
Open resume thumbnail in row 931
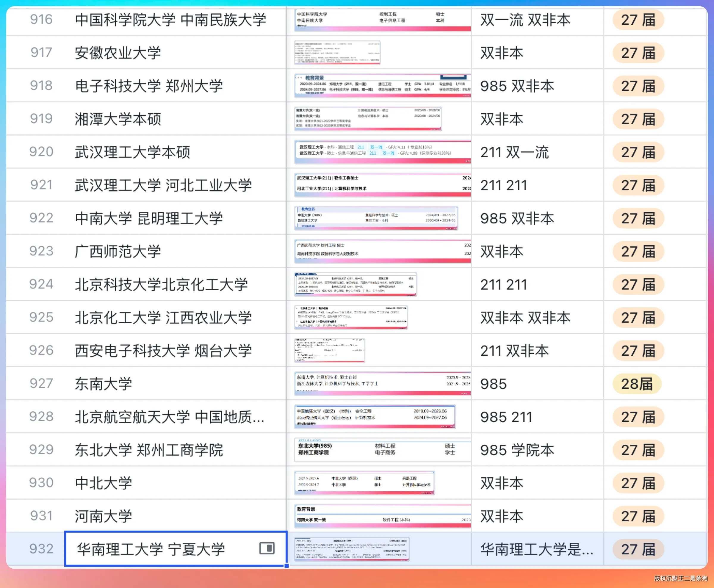[382, 516]
